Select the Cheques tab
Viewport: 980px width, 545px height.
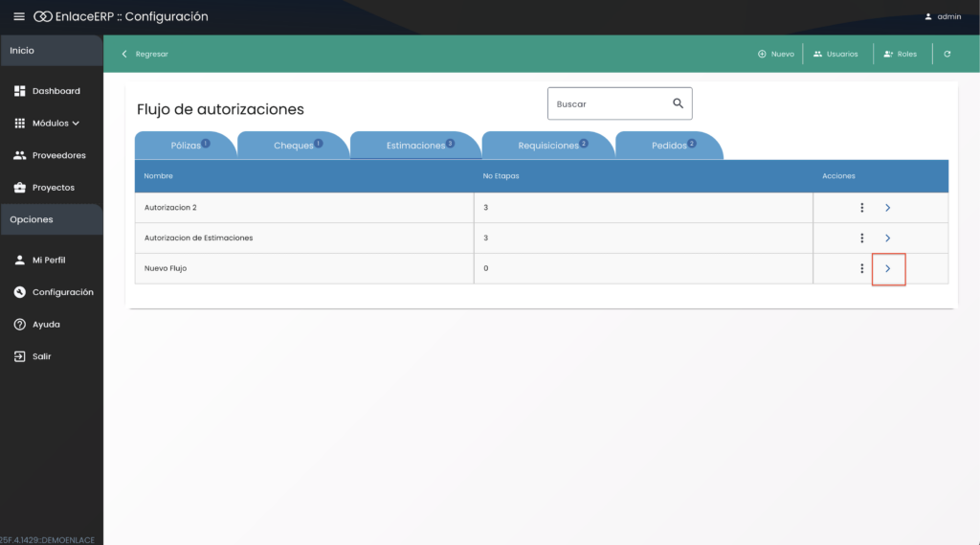pyautogui.click(x=294, y=146)
